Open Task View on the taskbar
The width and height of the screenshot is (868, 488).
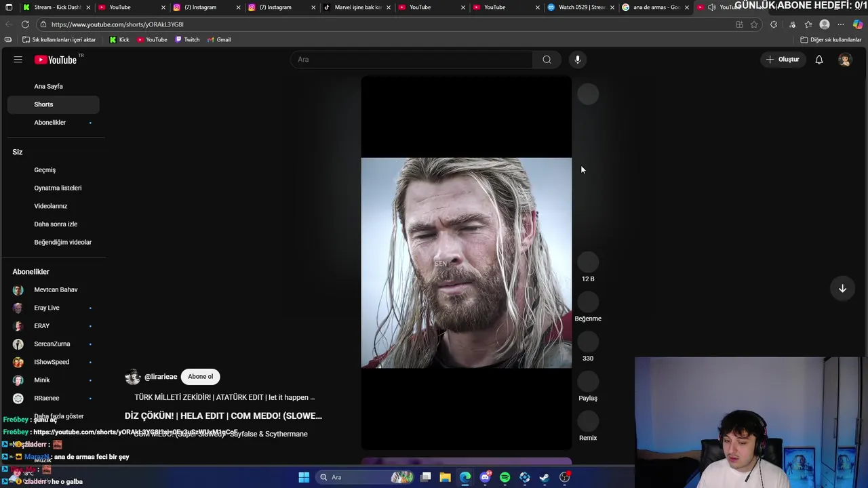[x=426, y=477]
